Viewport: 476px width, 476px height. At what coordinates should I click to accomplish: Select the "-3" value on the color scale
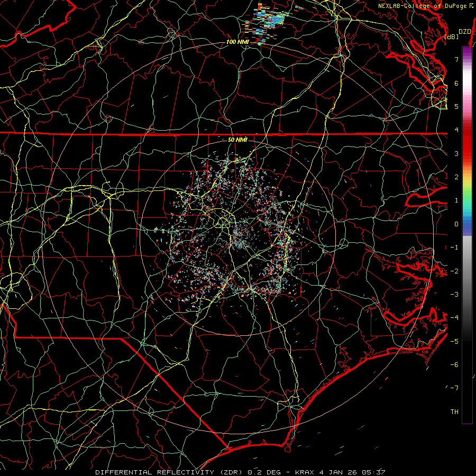(454, 295)
